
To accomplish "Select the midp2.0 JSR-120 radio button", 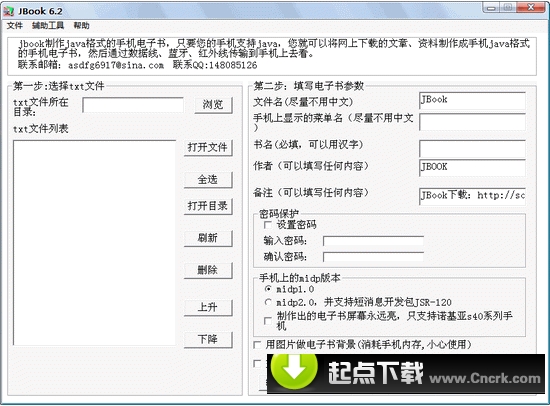I will (268, 302).
